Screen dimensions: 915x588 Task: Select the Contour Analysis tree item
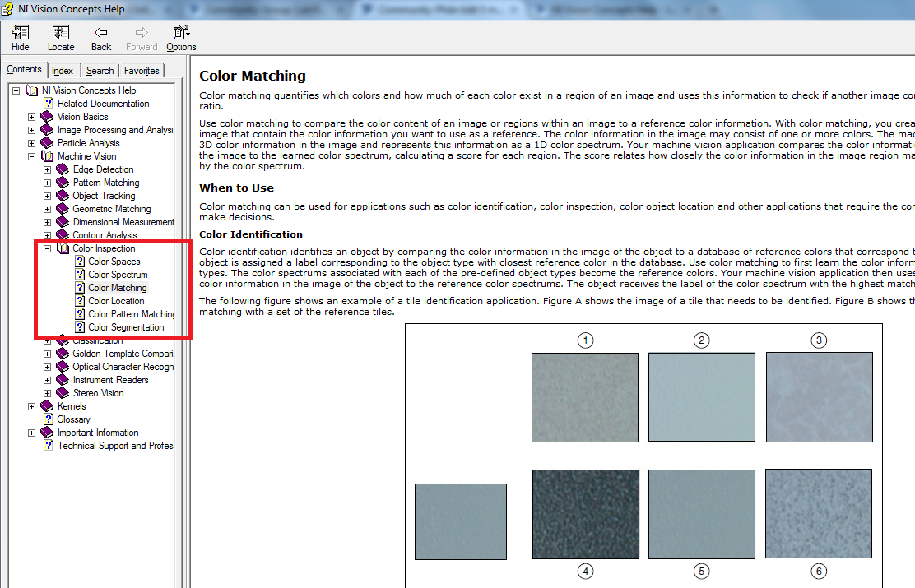[x=105, y=235]
